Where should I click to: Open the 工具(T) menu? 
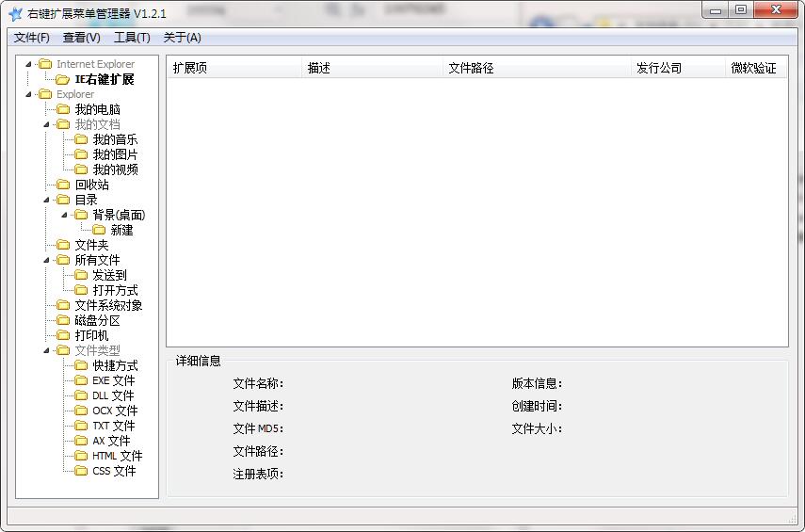[132, 38]
